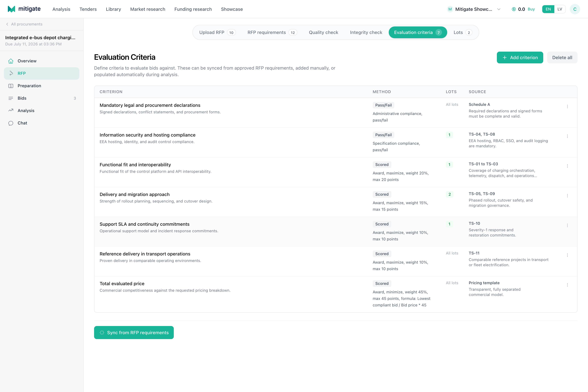Open Market research in top navigation
This screenshot has width=588, height=392.
click(x=147, y=9)
